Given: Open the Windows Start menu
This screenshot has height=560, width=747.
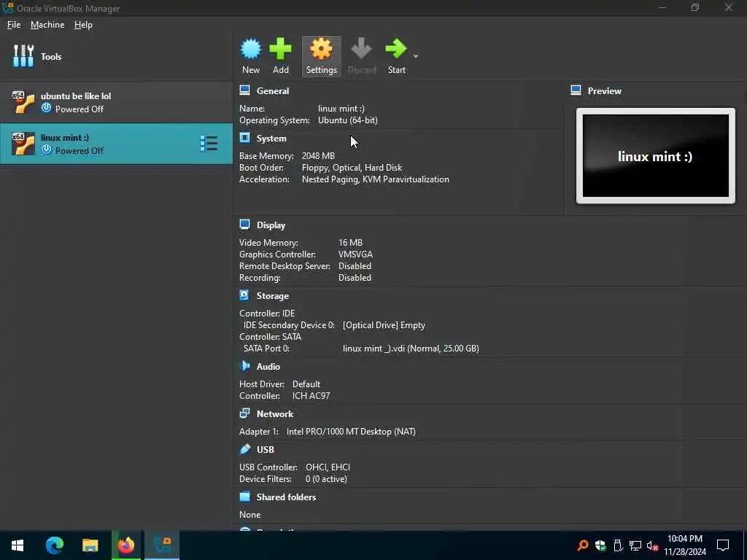Looking at the screenshot, I should pyautogui.click(x=18, y=545).
